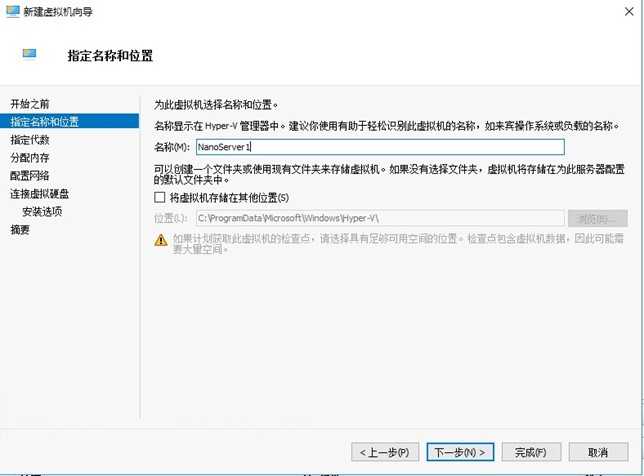
Task: Click the yellow warning triangle icon
Action: point(161,240)
